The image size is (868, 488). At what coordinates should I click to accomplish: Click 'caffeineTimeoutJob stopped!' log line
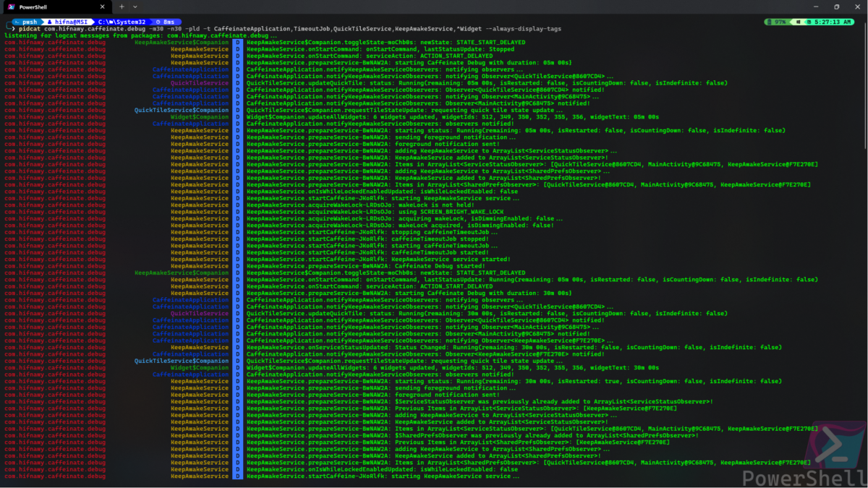367,239
